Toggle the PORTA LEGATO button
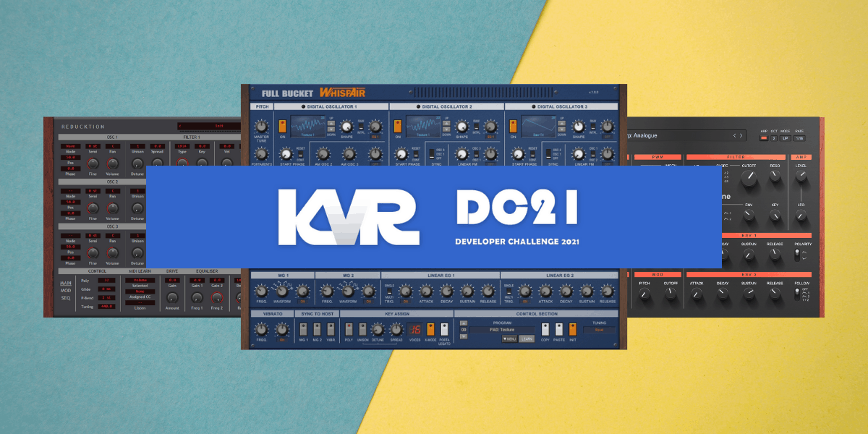The image size is (868, 434). (x=443, y=329)
